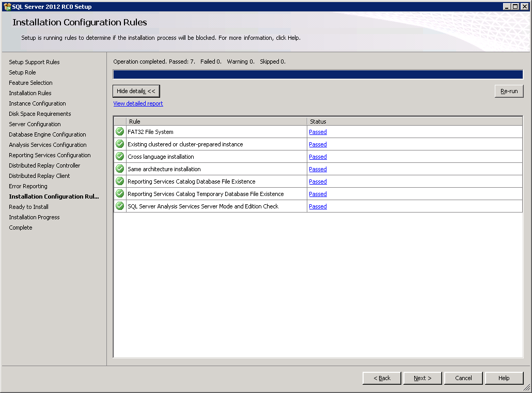Open Help for this setup page
The image size is (532, 393).
point(504,378)
